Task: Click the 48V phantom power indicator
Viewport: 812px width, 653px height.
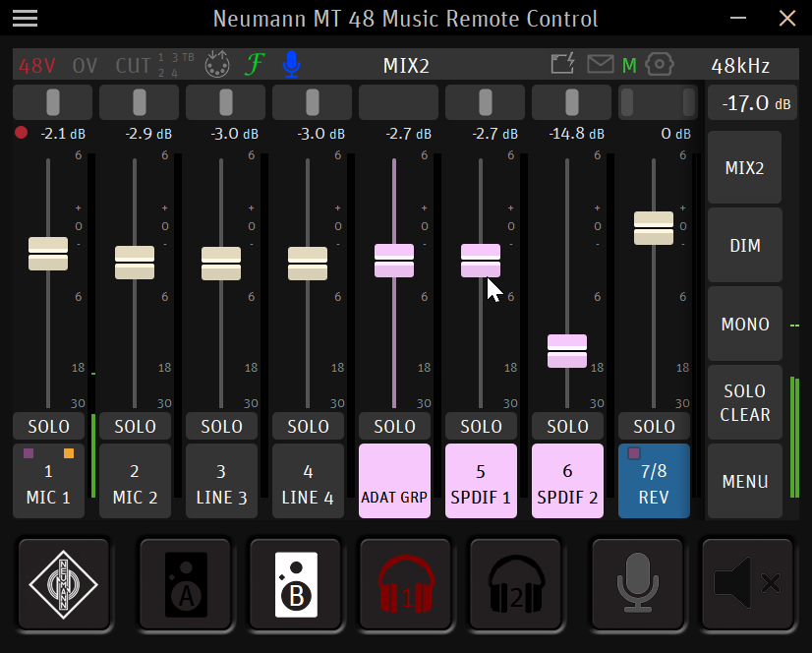Action: pyautogui.click(x=36, y=66)
